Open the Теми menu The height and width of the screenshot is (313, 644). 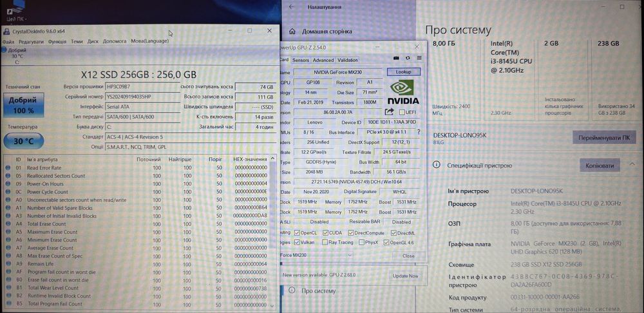click(x=77, y=41)
